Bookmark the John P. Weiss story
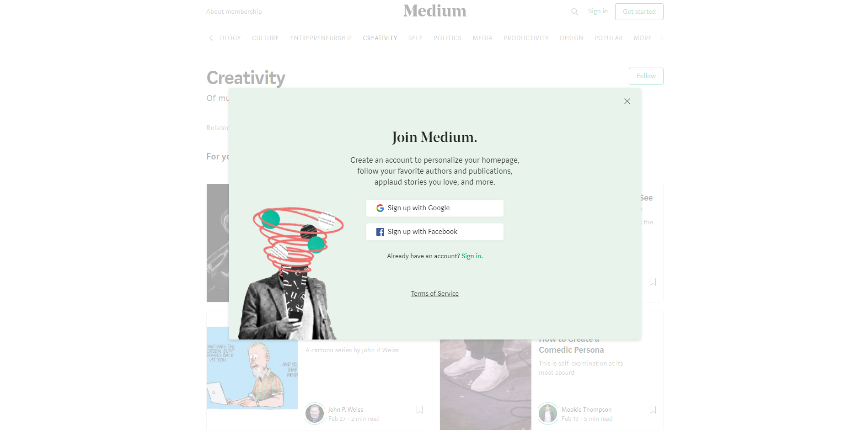868x435 pixels. 419,410
